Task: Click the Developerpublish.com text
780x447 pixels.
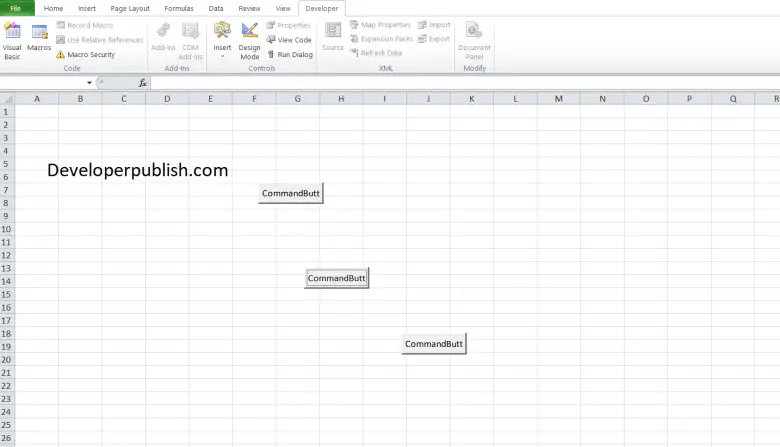Action: [x=138, y=171]
